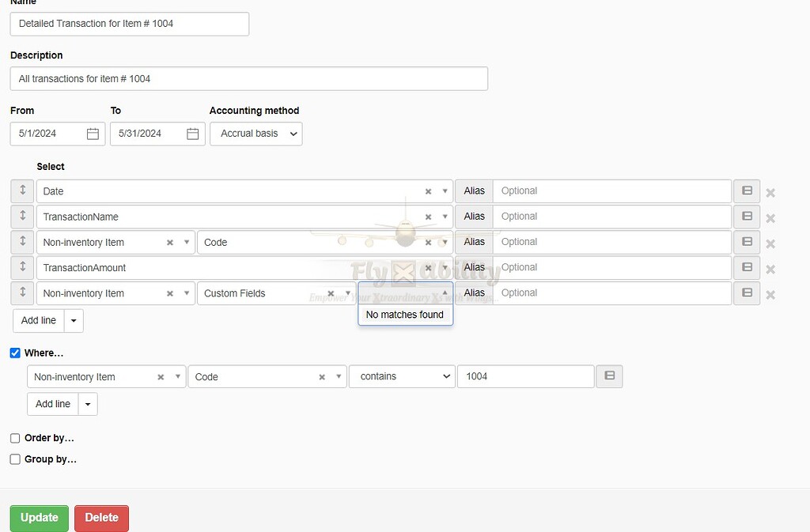Enable the Order by... checkbox

[x=14, y=438]
